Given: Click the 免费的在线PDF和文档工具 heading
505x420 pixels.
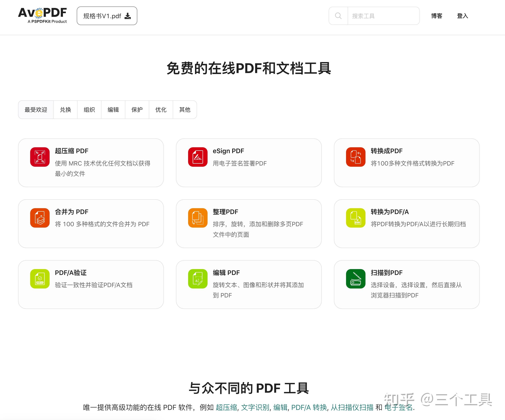Looking at the screenshot, I should [249, 68].
